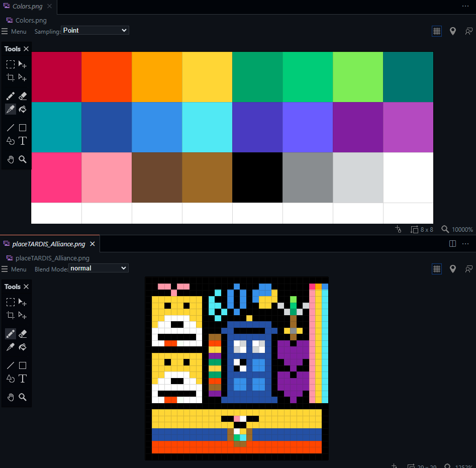Open the feedback icon in placeTARDIS_Alliance editor toolbar
The width and height of the screenshot is (476, 468).
coord(469,269)
